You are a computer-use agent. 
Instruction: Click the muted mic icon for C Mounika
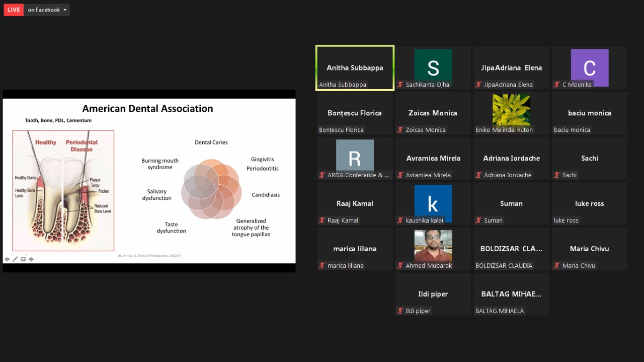557,85
